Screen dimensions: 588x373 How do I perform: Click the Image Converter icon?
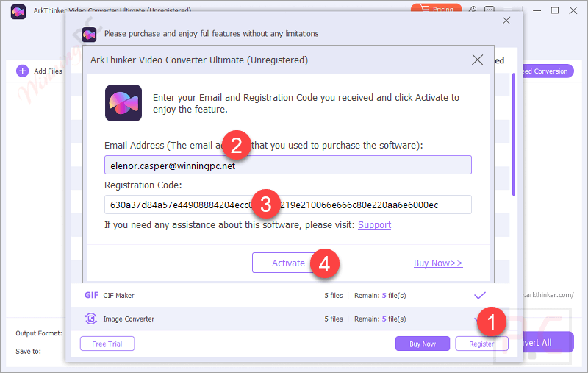pyautogui.click(x=90, y=319)
